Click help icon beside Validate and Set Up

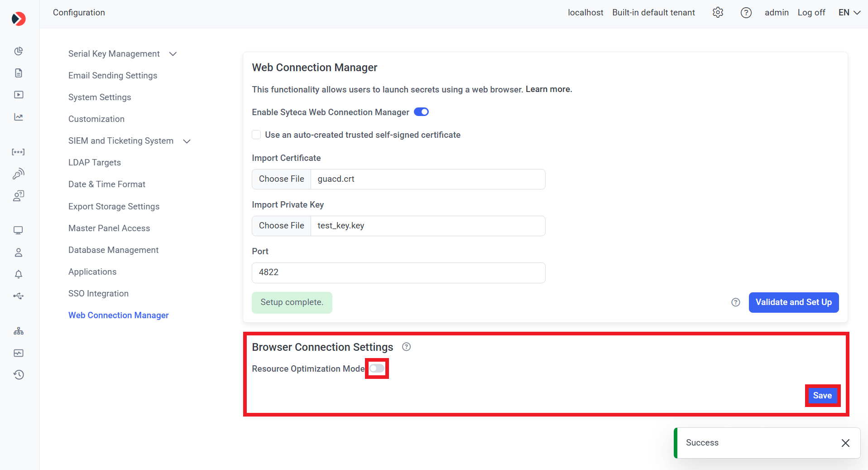tap(736, 302)
